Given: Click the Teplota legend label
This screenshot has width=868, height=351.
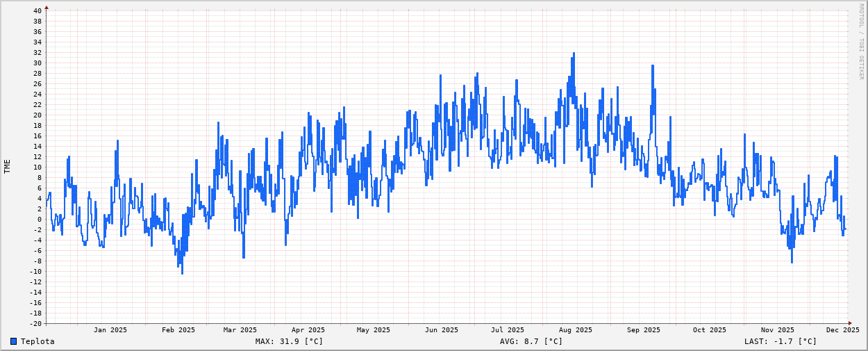Looking at the screenshot, I should 37,341.
